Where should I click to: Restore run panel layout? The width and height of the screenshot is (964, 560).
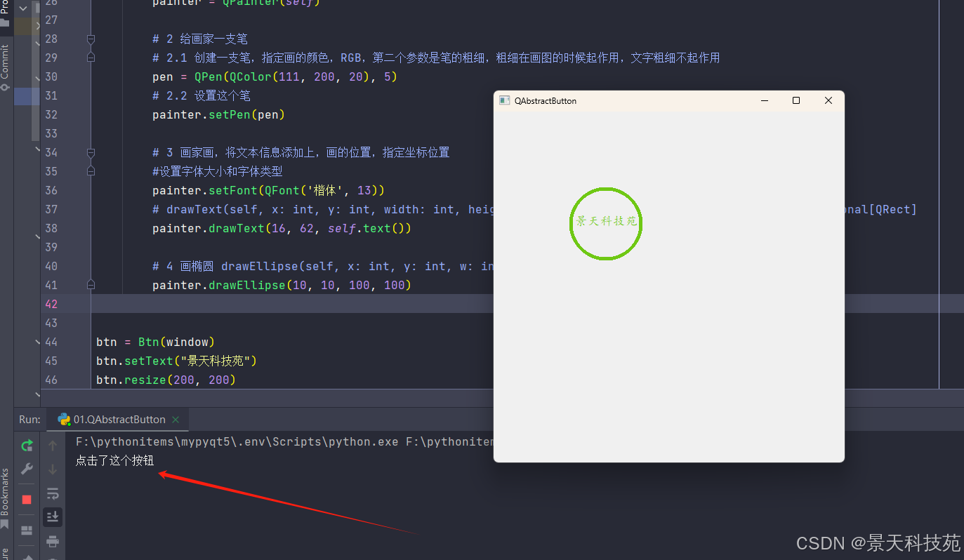coord(27,531)
